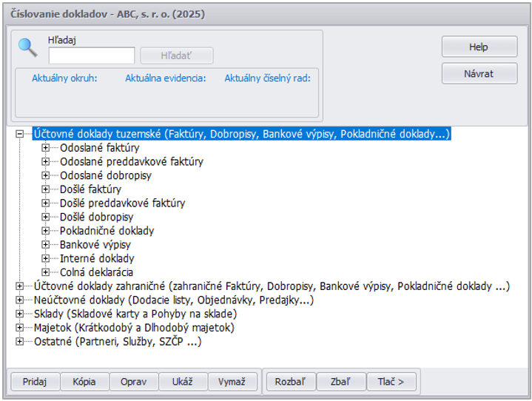Click Rozbaľ to expand all
This screenshot has width=532, height=401.
click(x=290, y=382)
